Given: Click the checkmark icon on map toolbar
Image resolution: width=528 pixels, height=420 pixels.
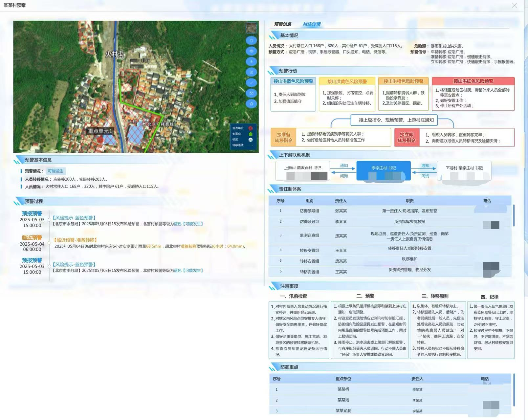Looking at the screenshot, I should pos(251,82).
